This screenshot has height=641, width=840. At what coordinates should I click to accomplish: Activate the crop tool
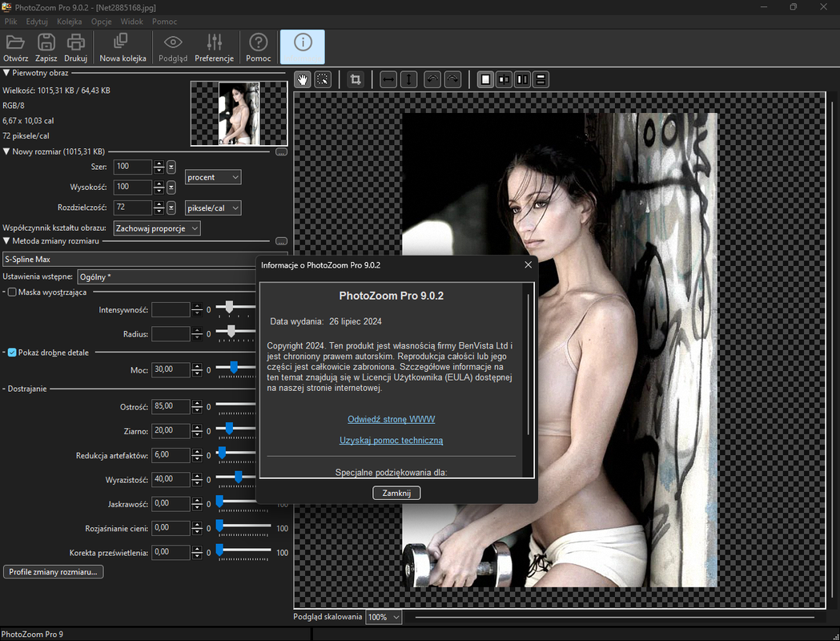tap(356, 80)
